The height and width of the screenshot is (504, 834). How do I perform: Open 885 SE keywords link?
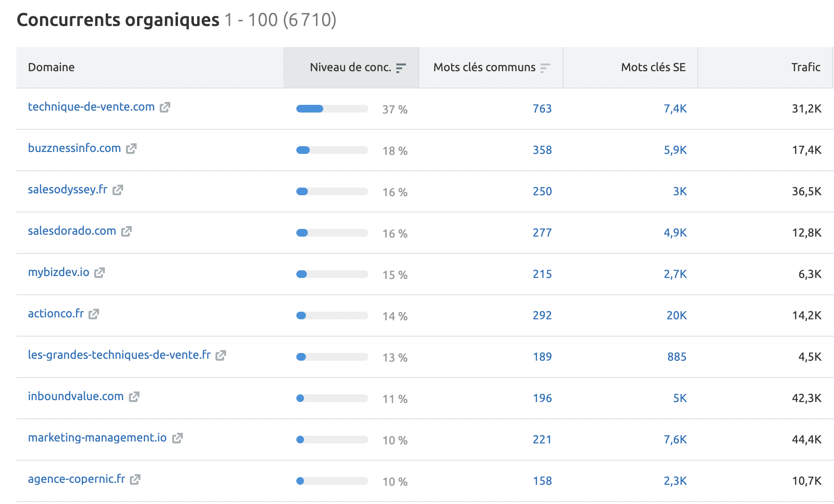(677, 357)
